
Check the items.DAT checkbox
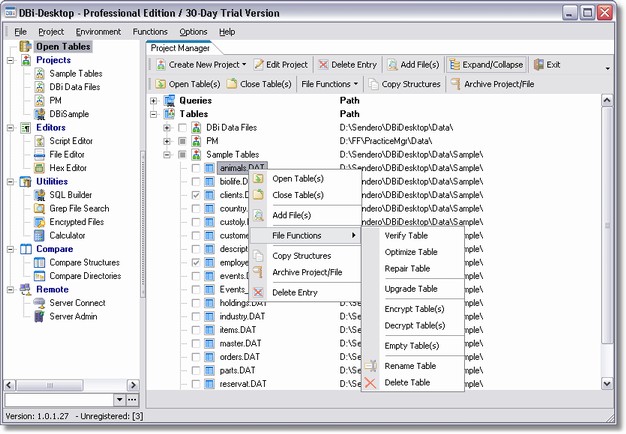196,330
